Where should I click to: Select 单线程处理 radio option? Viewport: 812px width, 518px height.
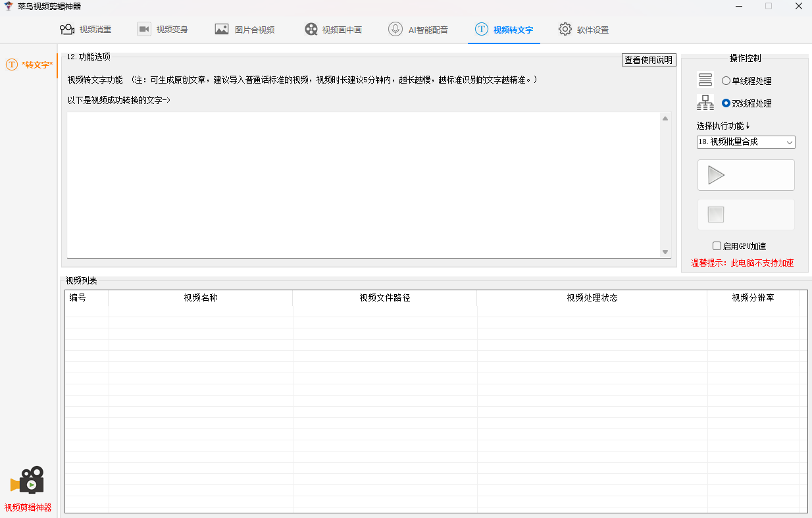[726, 81]
